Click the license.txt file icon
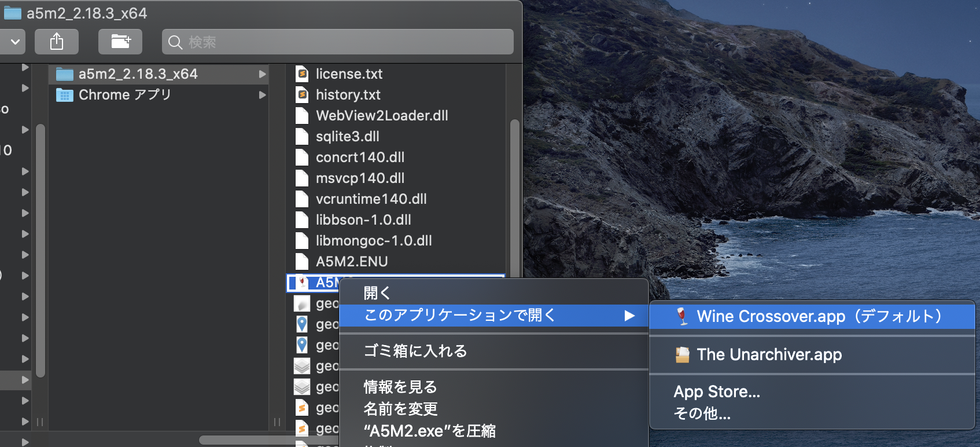980x447 pixels. point(302,74)
